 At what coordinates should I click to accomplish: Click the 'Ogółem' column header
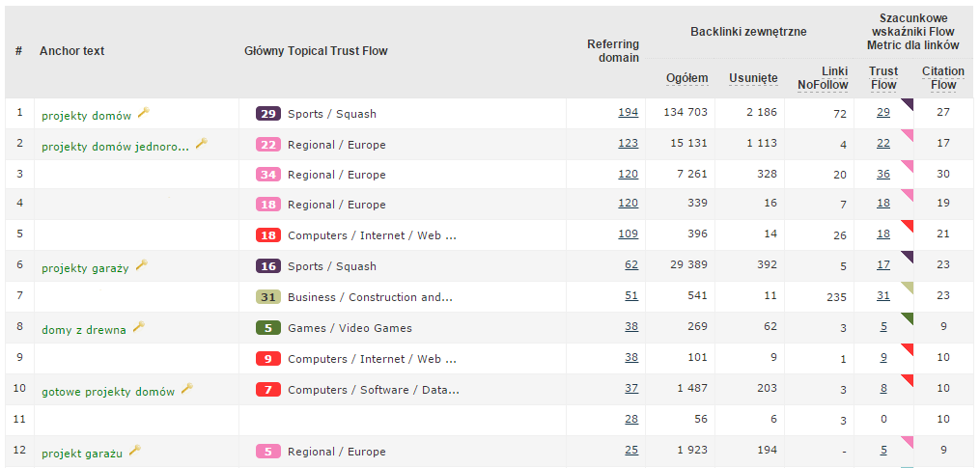(x=687, y=78)
